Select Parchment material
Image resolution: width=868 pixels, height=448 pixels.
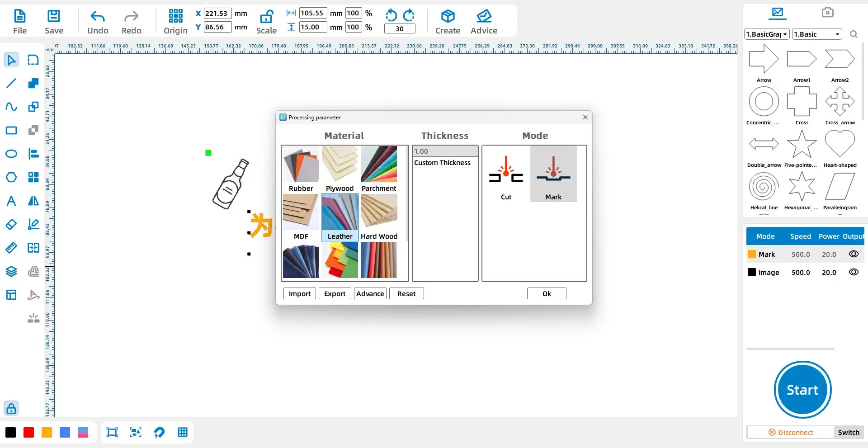(x=379, y=169)
